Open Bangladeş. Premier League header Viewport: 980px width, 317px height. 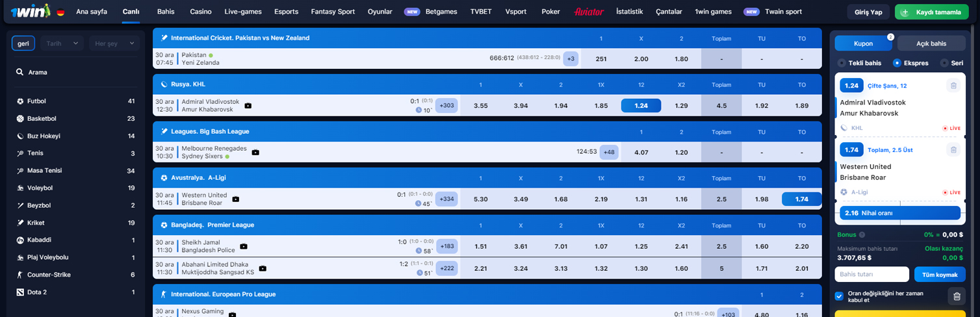(x=487, y=225)
